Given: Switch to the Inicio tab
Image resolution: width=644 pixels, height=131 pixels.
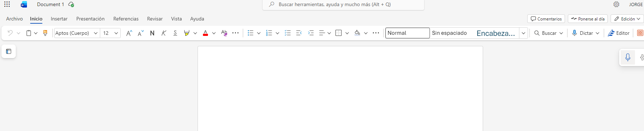Looking at the screenshot, I should click(36, 19).
